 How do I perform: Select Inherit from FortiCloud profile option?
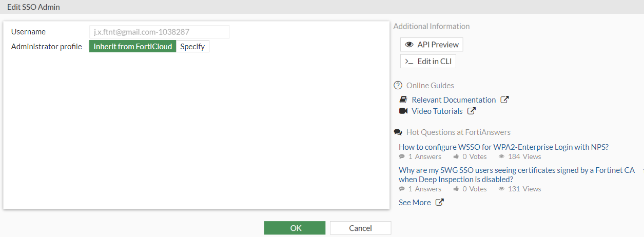133,47
